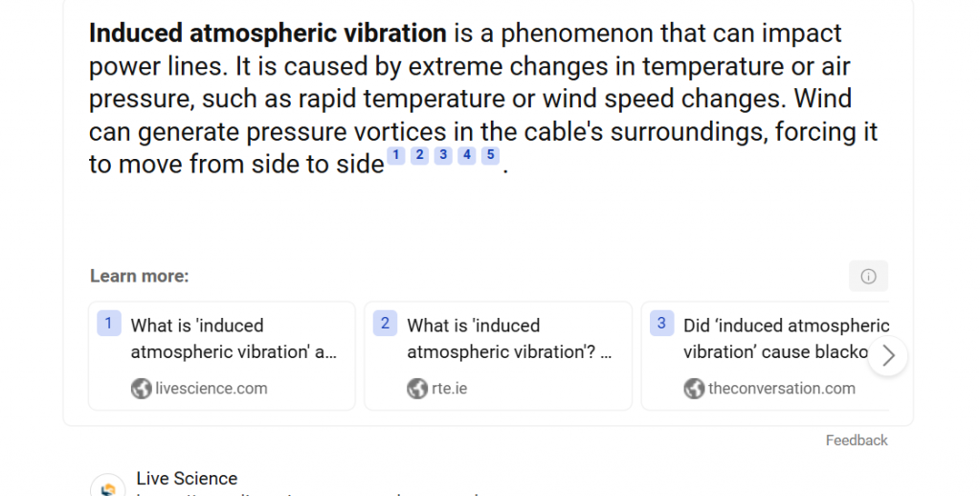Show next sources with the right chevron

(888, 355)
